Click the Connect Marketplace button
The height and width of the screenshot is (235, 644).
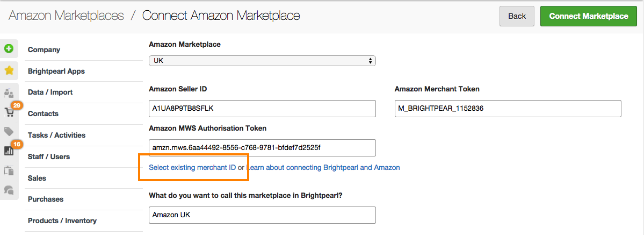(589, 16)
